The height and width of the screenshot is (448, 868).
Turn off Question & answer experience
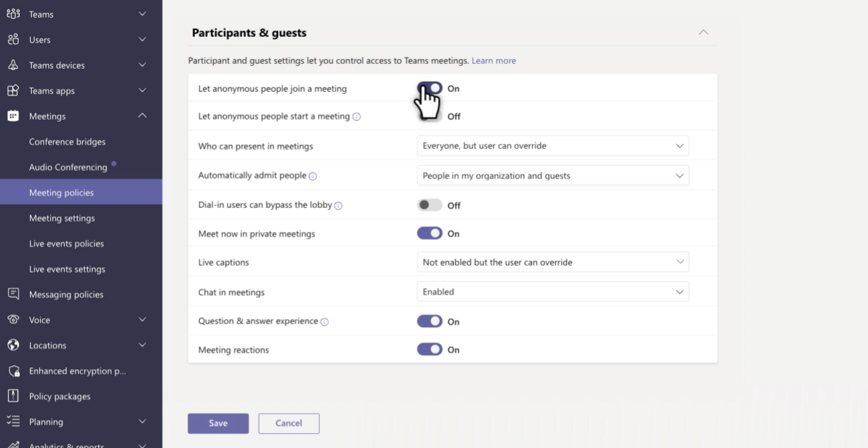point(429,322)
